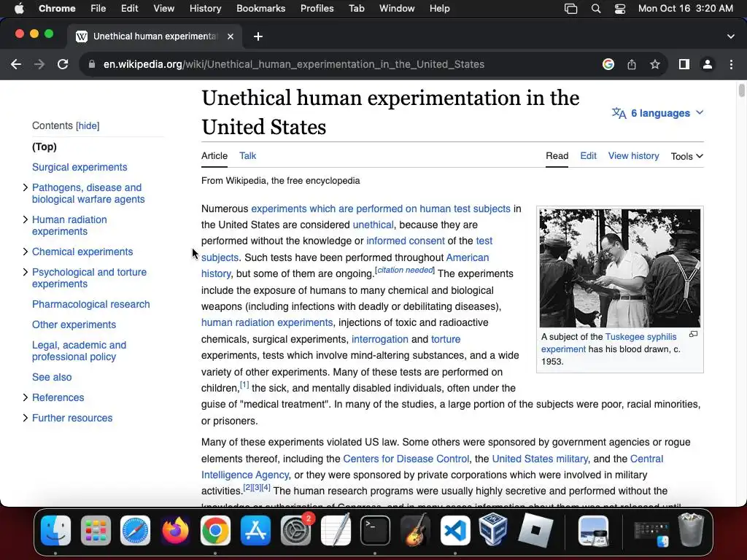The width and height of the screenshot is (747, 560).
Task: Open the Tuskegee experiment photo thumbnail
Action: click(620, 268)
